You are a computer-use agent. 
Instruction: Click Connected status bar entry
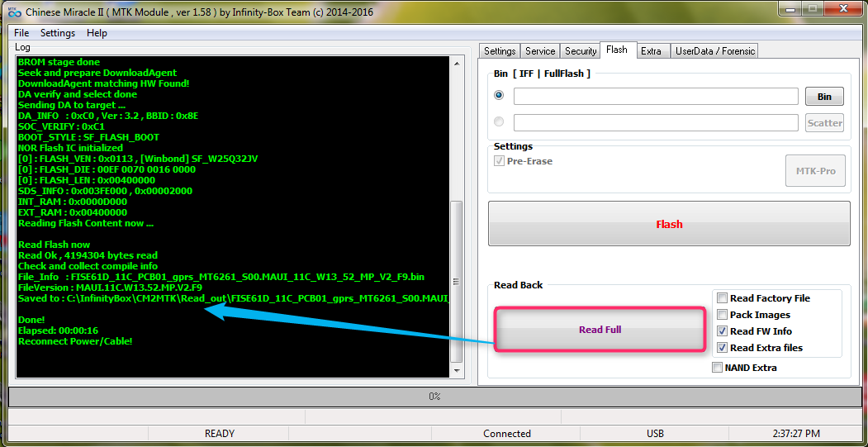pyautogui.click(x=507, y=434)
